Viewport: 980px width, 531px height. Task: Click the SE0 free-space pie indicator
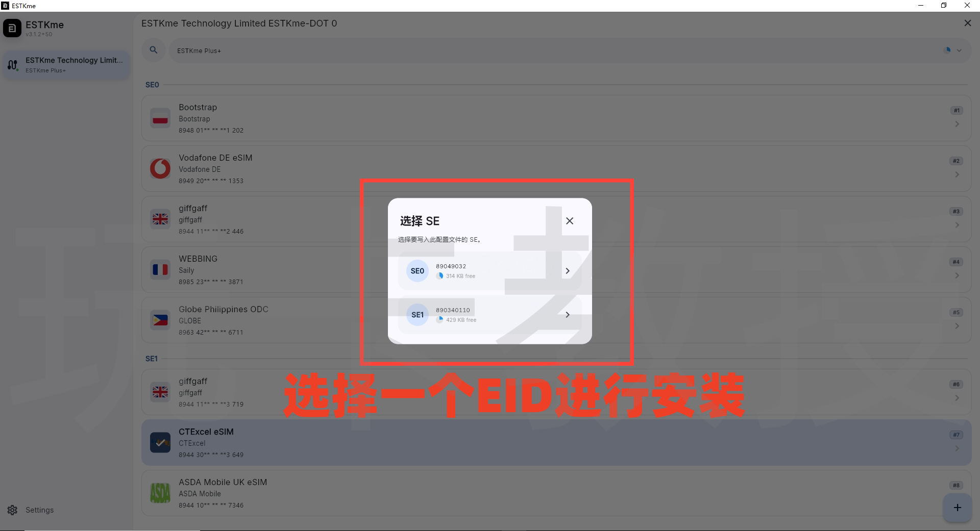439,276
